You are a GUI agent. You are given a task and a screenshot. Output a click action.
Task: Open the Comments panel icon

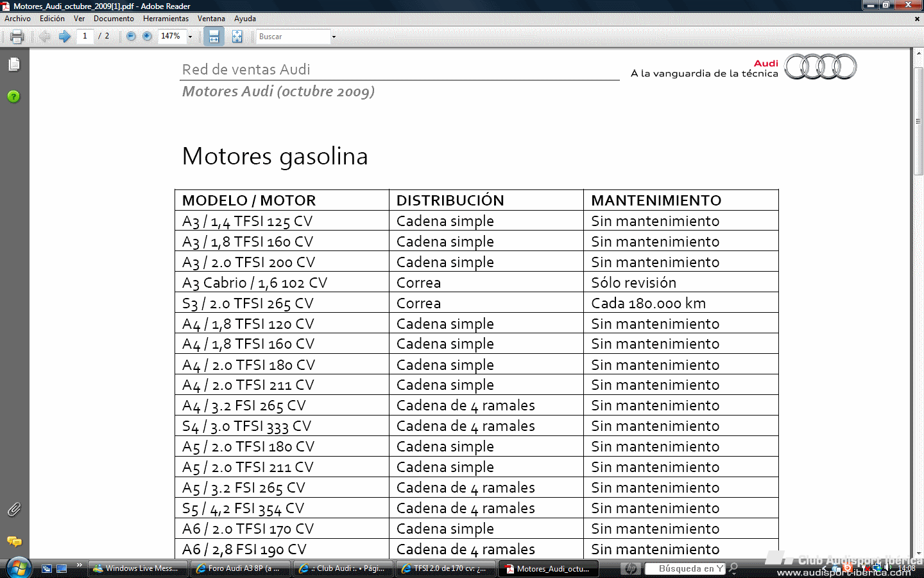14,541
